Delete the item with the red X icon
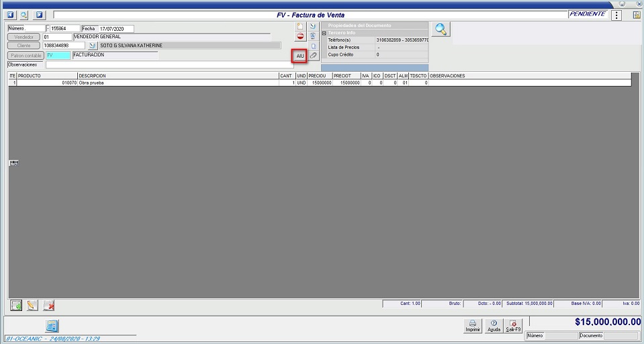Image resolution: width=644 pixels, height=344 pixels. pyautogui.click(x=48, y=305)
